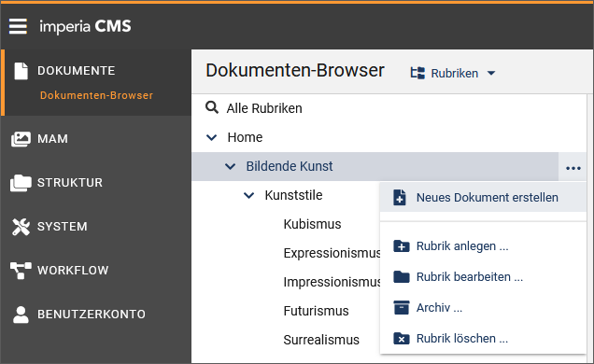
Task: Click the folder Rubrik bearbeiten icon
Action: (402, 276)
